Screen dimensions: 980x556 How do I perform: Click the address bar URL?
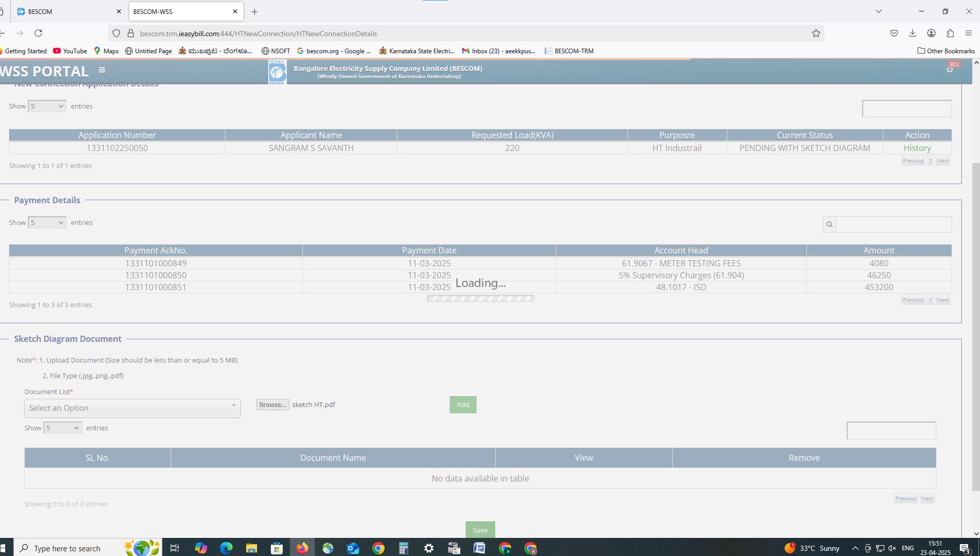pyautogui.click(x=258, y=34)
